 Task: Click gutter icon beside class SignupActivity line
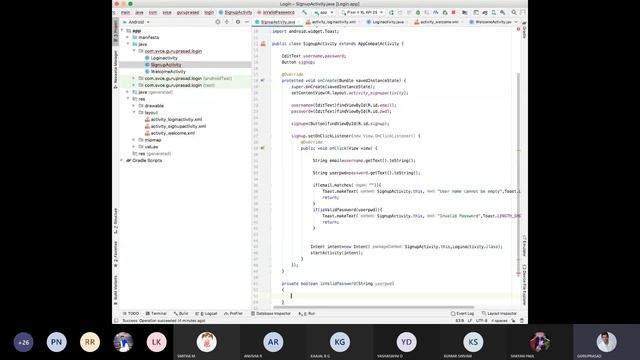(263, 44)
